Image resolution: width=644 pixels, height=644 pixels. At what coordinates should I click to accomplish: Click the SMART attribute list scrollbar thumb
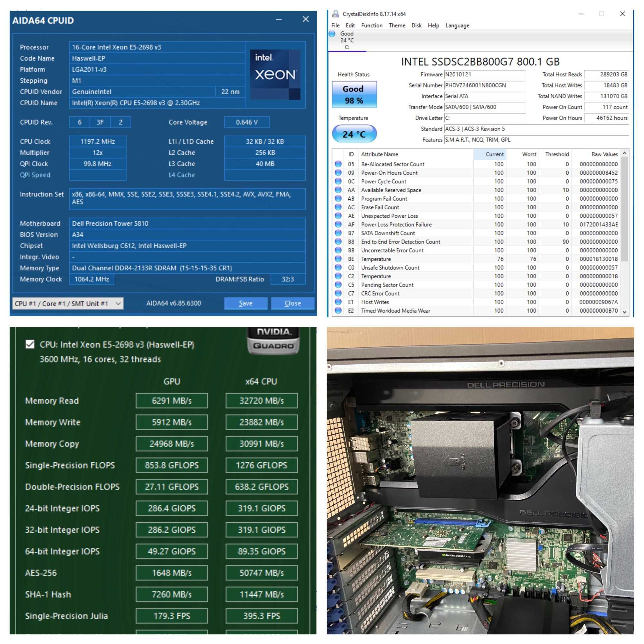[x=624, y=209]
